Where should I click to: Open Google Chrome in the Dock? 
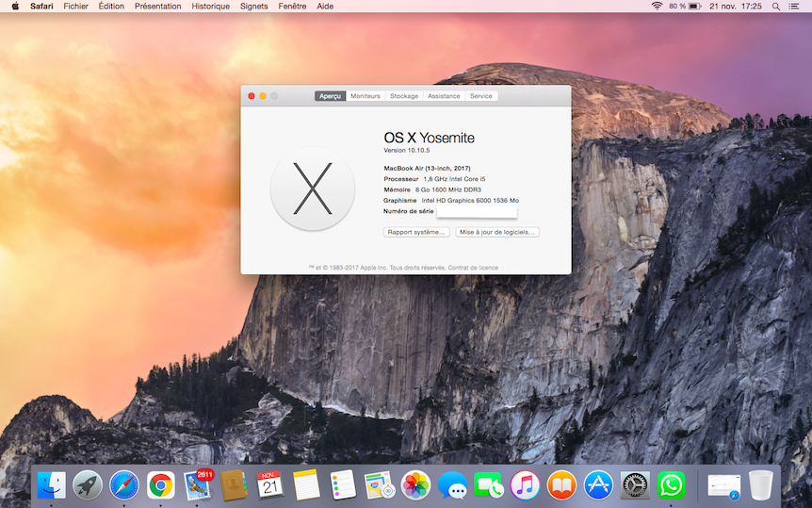(160, 485)
